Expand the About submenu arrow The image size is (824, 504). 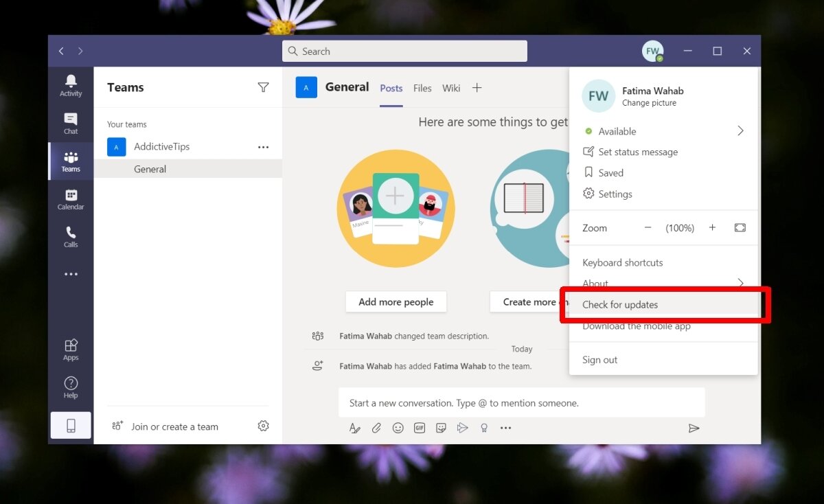pos(740,283)
